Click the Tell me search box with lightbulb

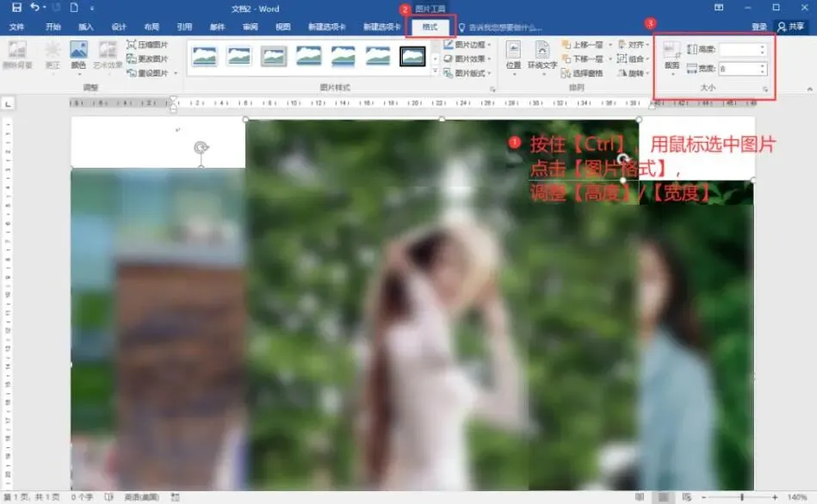pos(500,27)
